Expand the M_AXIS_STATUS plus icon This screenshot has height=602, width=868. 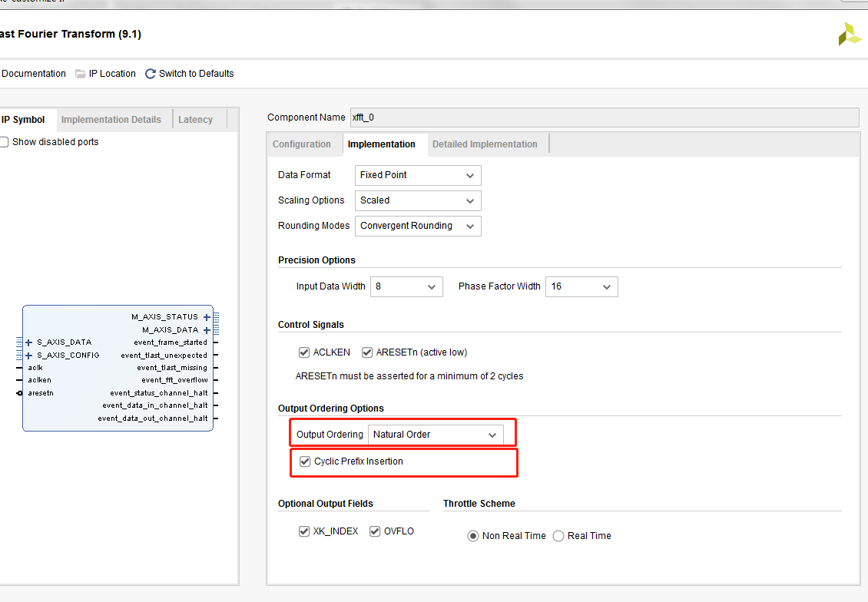click(x=207, y=317)
